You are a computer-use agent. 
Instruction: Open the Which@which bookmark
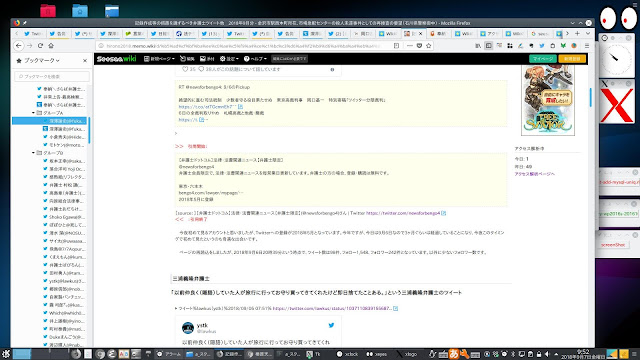pyautogui.click(x=64, y=313)
